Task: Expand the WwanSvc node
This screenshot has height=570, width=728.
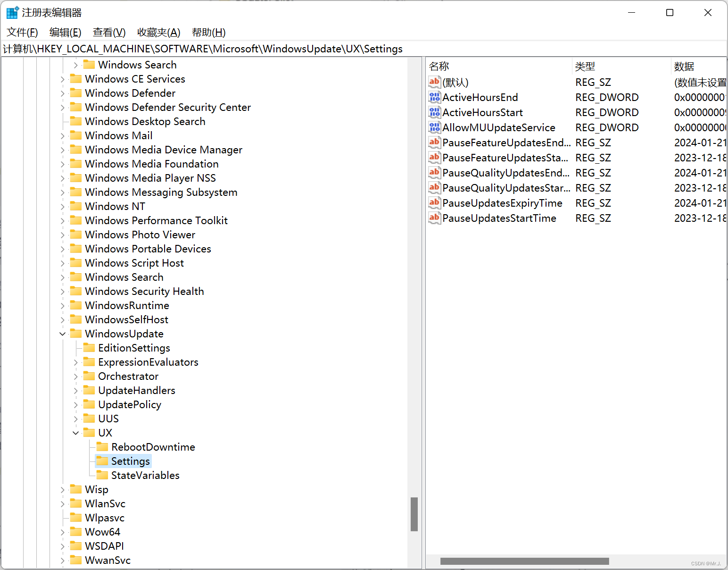Action: coord(63,561)
